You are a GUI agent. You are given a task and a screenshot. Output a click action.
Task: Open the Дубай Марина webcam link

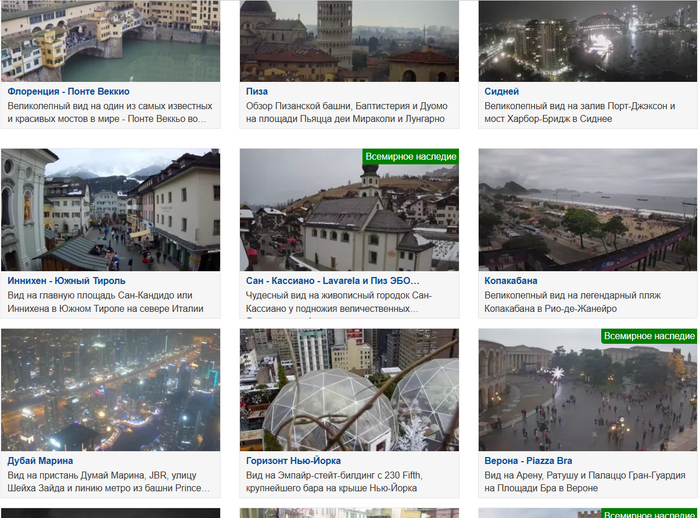point(40,461)
